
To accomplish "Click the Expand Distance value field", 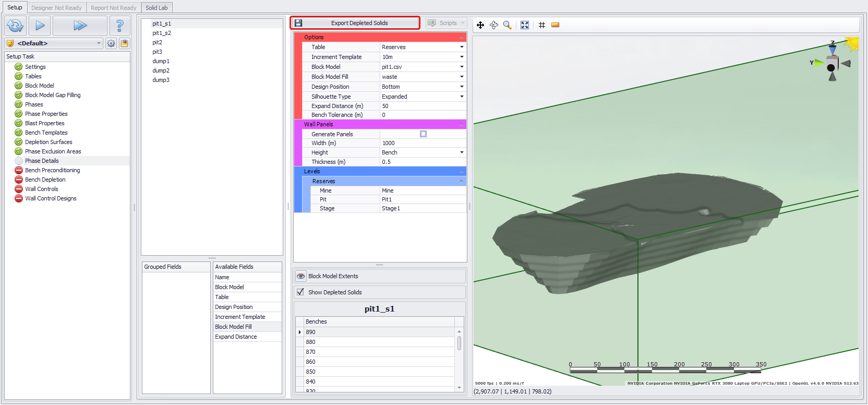I will 423,106.
